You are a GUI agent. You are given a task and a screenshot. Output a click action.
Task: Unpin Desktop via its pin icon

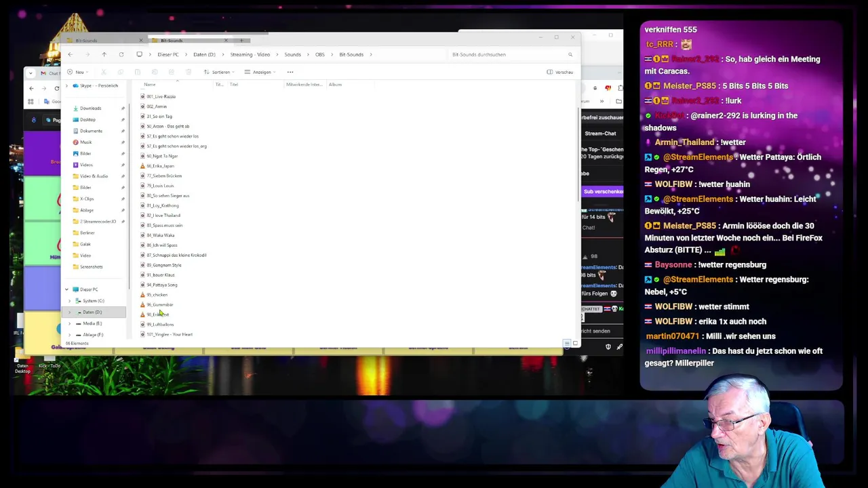(x=123, y=120)
